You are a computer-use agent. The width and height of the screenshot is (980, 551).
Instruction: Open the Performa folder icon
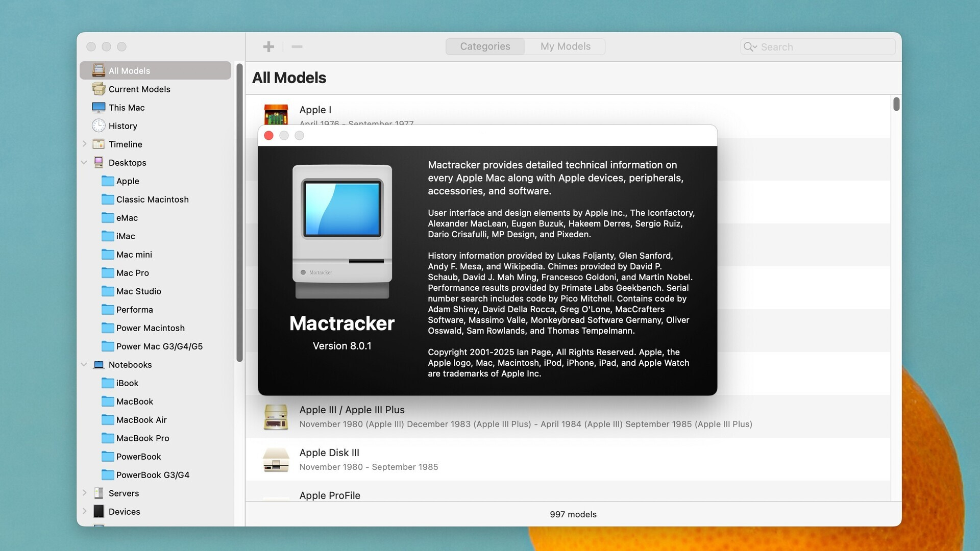click(x=108, y=309)
